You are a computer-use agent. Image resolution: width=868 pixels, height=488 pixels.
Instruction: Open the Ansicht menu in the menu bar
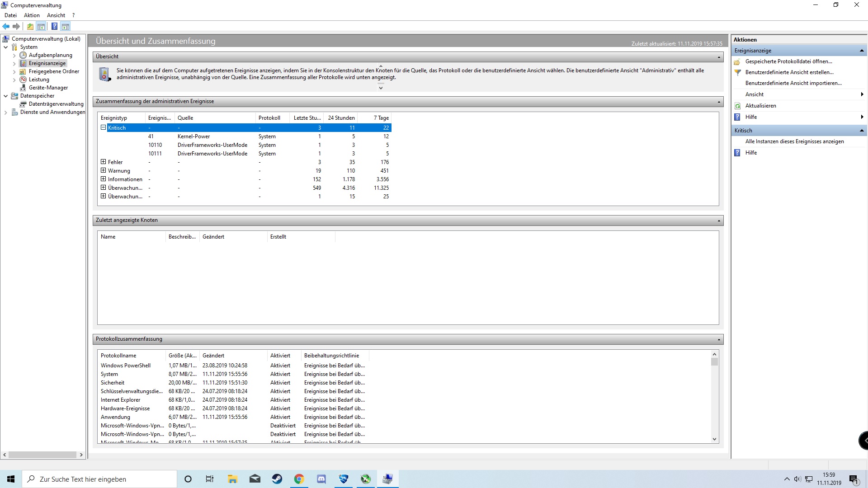(x=56, y=15)
